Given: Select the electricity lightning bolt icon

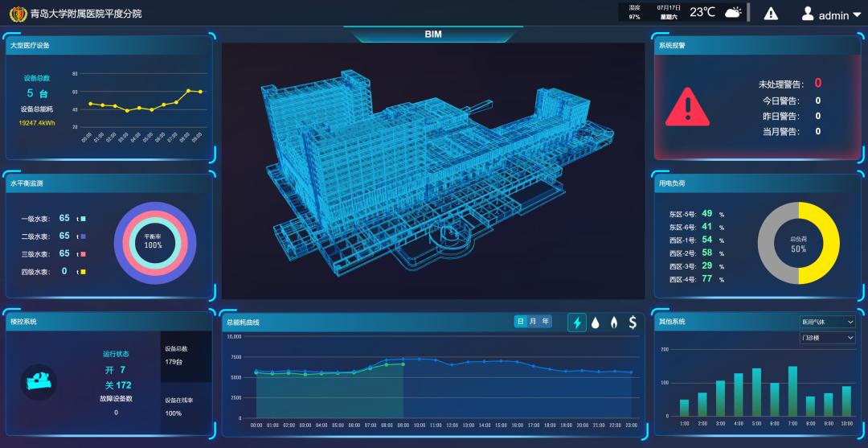Looking at the screenshot, I should pos(577,323).
